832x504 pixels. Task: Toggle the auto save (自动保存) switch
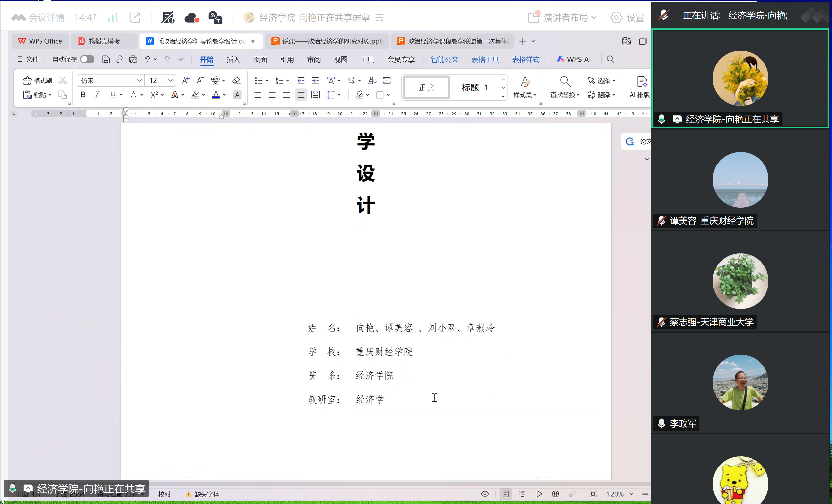(x=87, y=59)
